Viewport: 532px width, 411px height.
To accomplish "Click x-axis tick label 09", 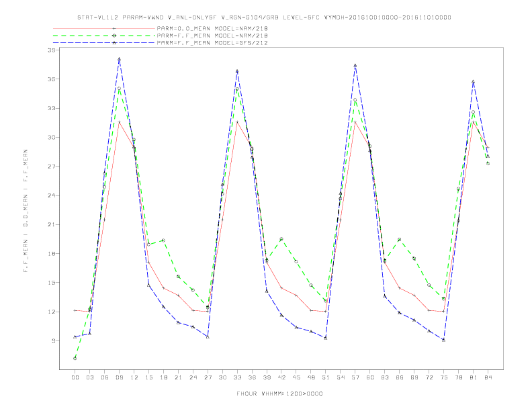I will (x=119, y=377).
